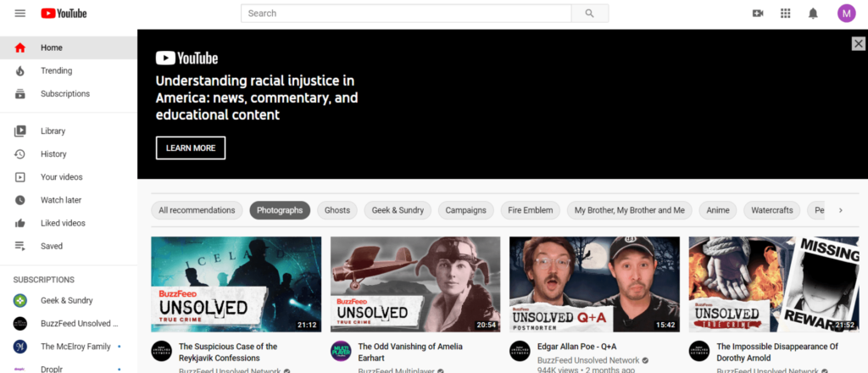Go to Trending in the sidebar
Screen dimensions: 868x373
tap(56, 71)
